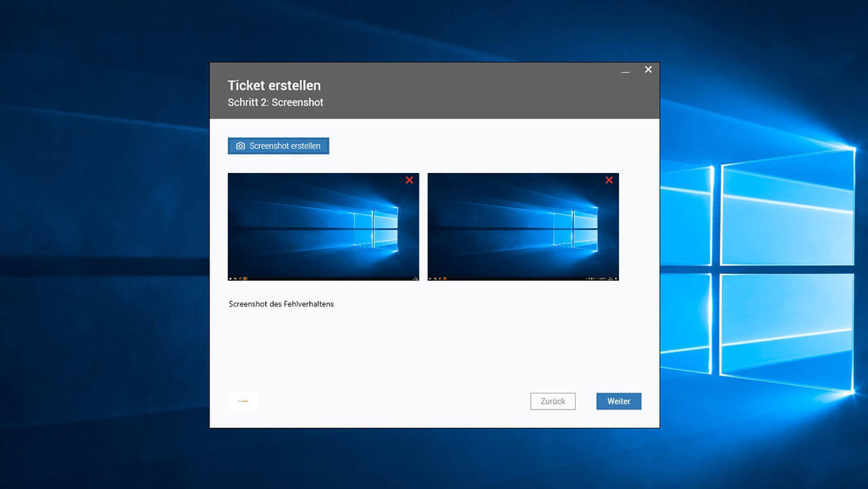Open the first screenshot thumbnail
This screenshot has height=489, width=868.
(323, 227)
